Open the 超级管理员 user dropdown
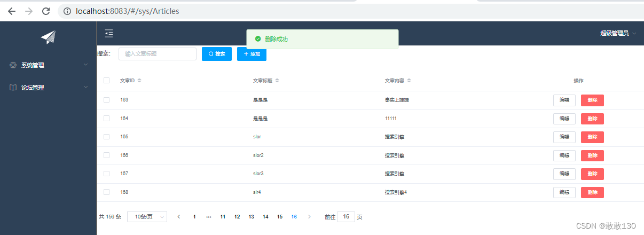Viewport: 644px width, 235px height. click(618, 33)
